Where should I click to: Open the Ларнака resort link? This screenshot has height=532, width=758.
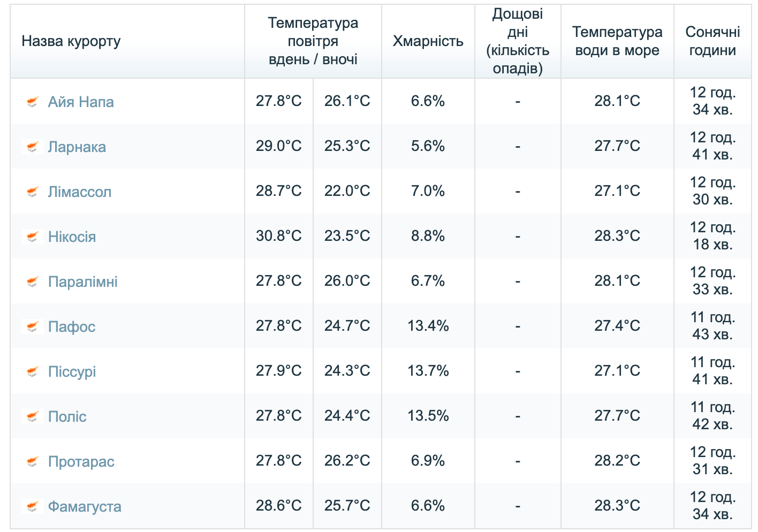click(77, 147)
